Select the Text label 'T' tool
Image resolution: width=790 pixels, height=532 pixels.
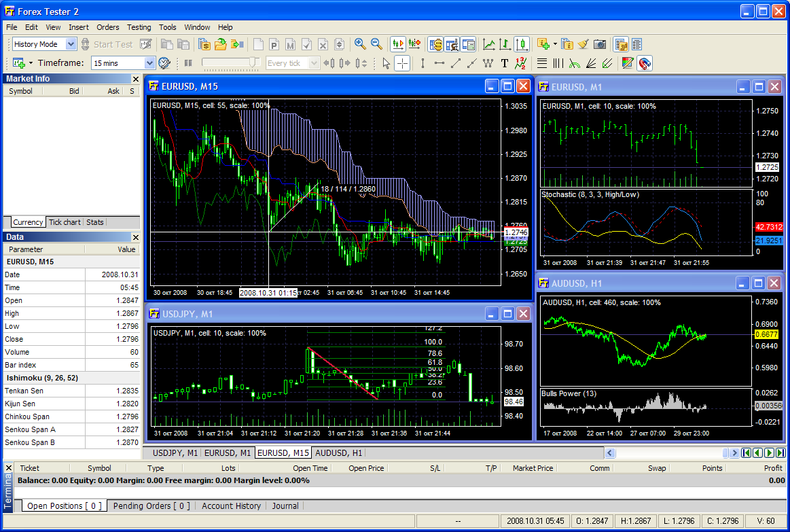click(x=505, y=63)
